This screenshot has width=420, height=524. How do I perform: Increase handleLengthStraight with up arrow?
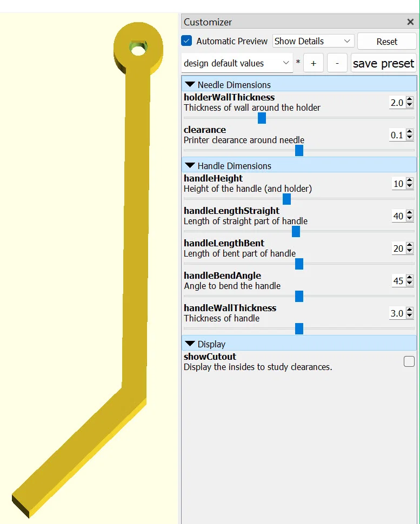point(410,213)
